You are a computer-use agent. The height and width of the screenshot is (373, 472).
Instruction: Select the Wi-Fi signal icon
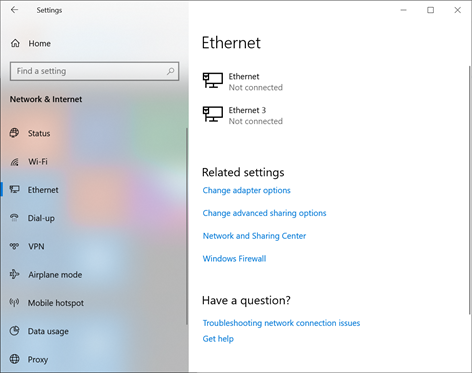tap(14, 162)
